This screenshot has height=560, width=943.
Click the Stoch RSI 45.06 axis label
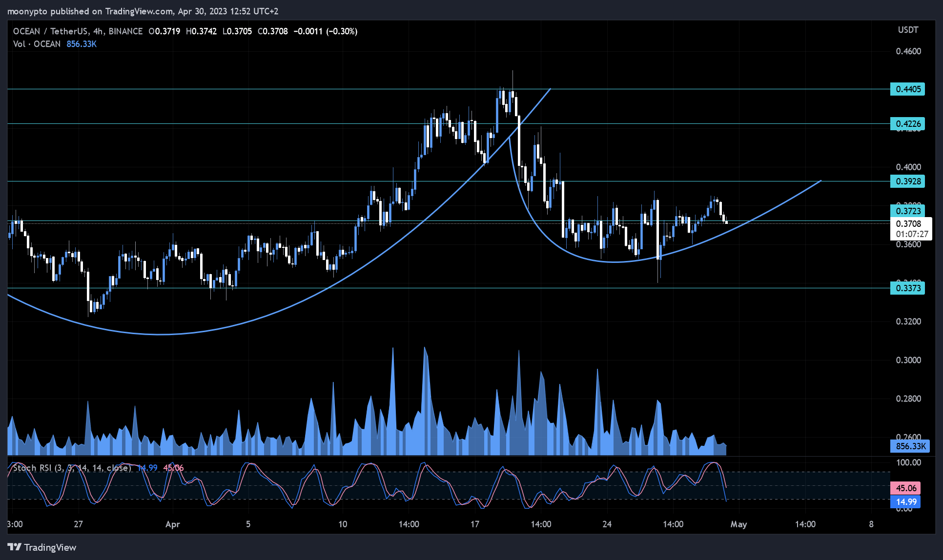(906, 488)
